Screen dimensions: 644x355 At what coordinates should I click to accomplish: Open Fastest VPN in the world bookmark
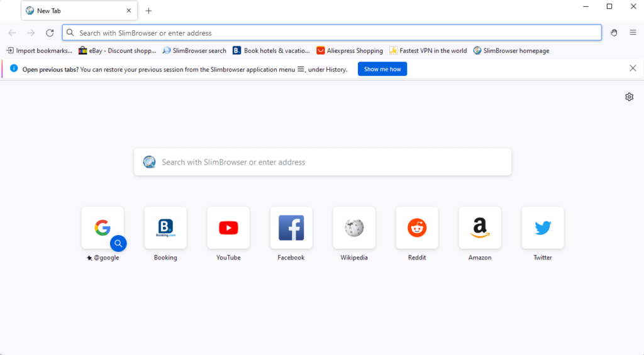428,50
